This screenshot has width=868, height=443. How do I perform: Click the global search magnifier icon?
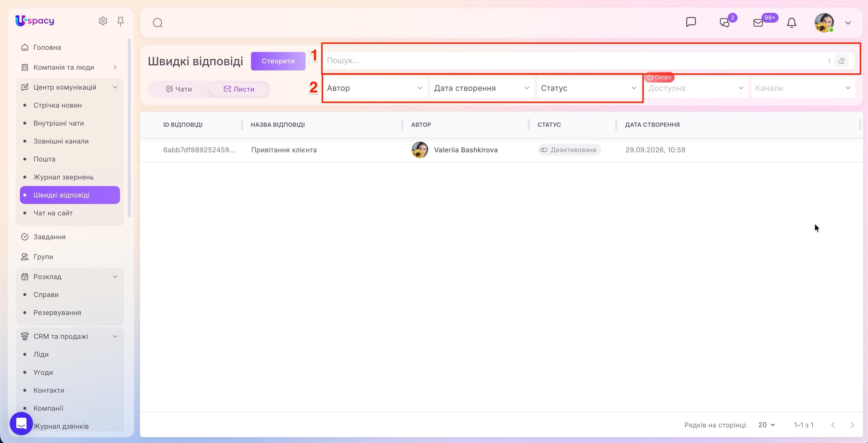158,23
